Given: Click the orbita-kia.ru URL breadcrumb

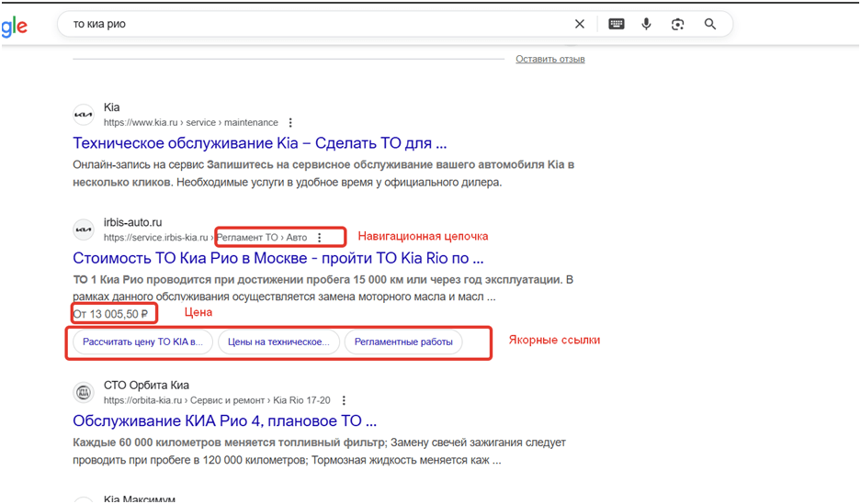Looking at the screenshot, I should 217,401.
